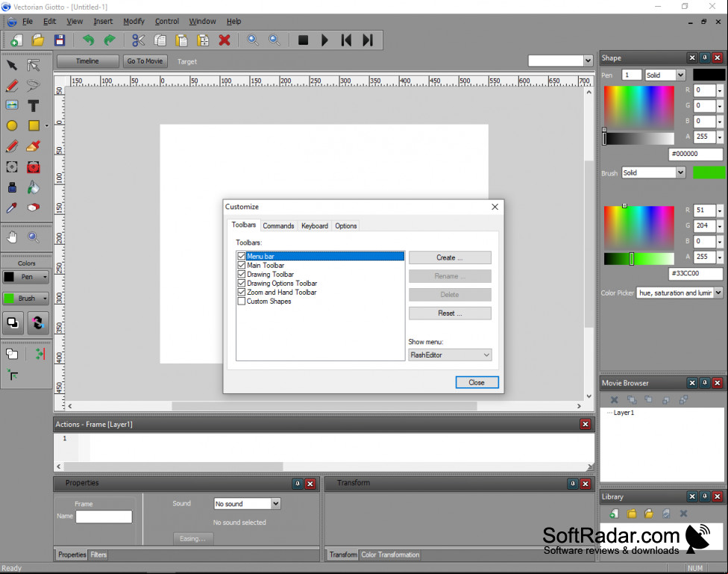Open the File menu
Viewport: 728px width, 574px height.
pos(28,22)
